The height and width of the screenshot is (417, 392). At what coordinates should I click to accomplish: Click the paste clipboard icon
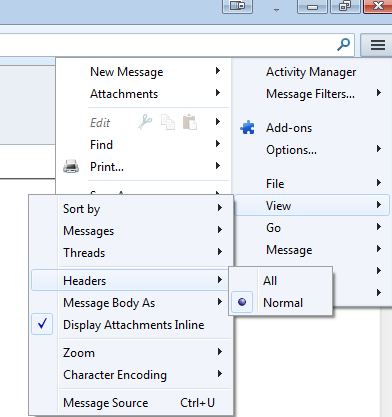[190, 122]
